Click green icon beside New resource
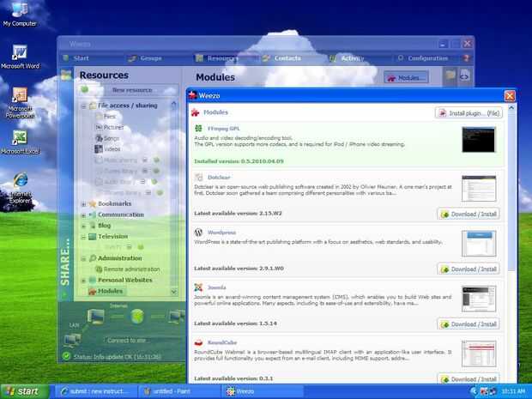Image resolution: width=532 pixels, height=399 pixels. click(x=84, y=89)
